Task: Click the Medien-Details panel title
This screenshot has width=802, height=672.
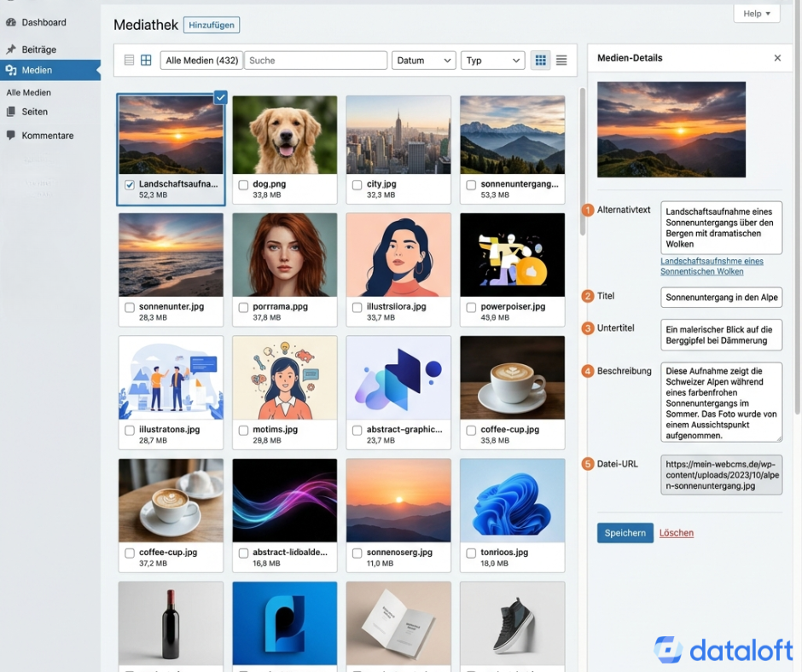Action: coord(630,58)
